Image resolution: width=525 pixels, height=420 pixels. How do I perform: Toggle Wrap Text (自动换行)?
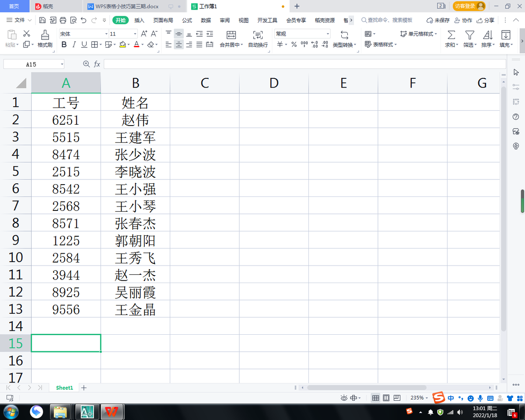tap(258, 39)
